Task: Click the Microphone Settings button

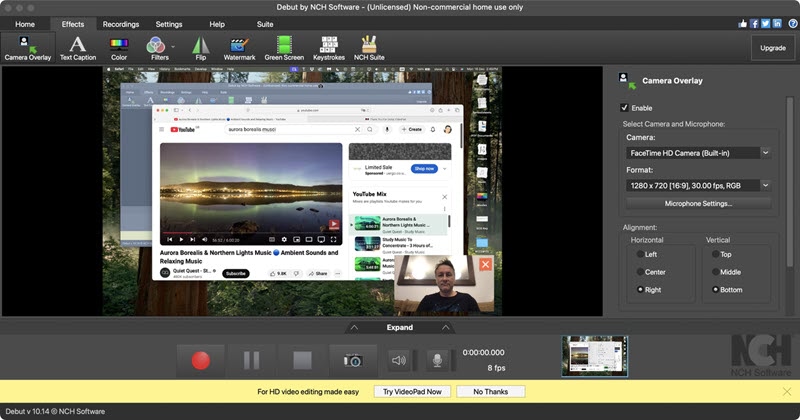Action: (x=697, y=204)
